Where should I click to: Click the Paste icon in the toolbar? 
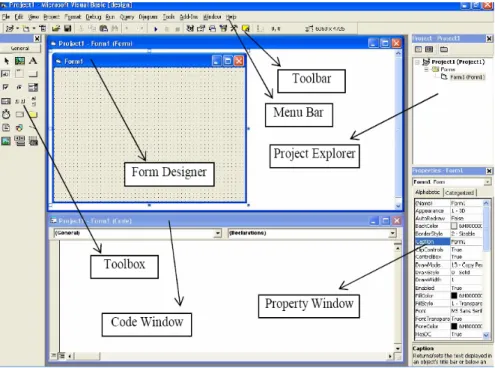pos(104,29)
